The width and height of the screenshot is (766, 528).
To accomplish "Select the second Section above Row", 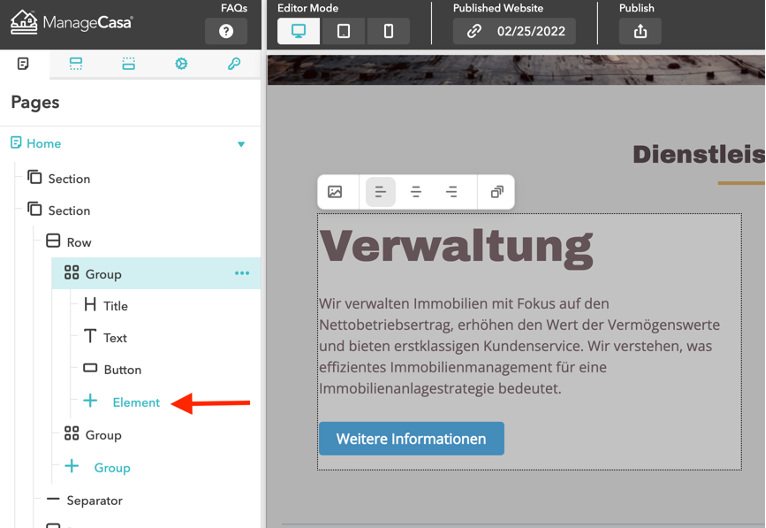I will (x=69, y=211).
